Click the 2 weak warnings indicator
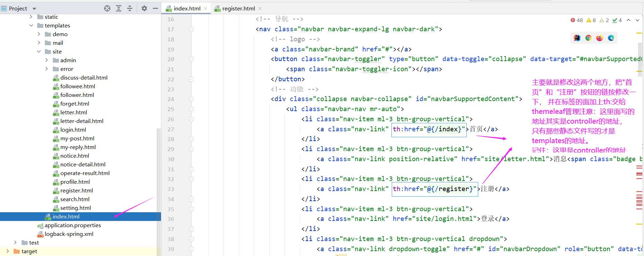This screenshot has height=256, width=644. coord(604,20)
